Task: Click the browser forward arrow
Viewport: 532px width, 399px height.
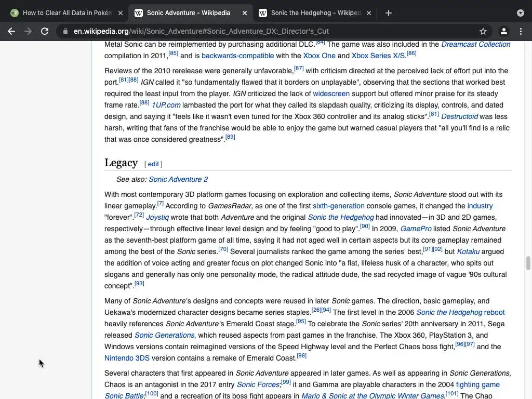Action: tap(28, 31)
